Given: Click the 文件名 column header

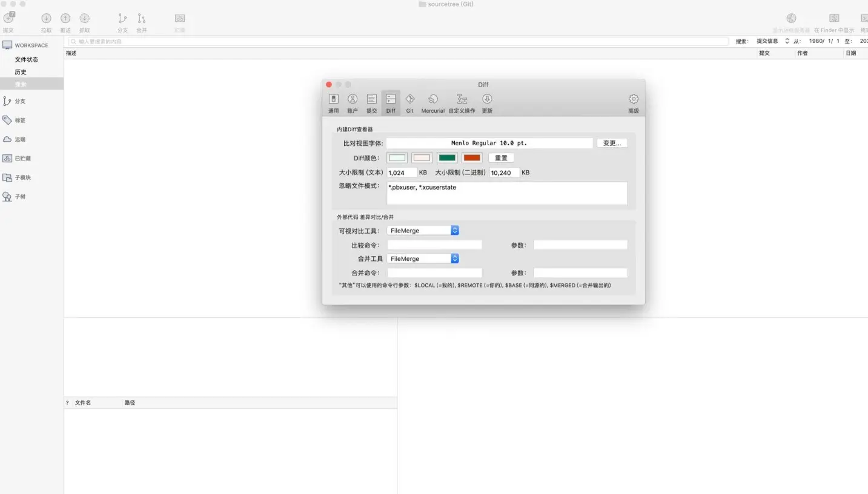Looking at the screenshot, I should click(83, 403).
